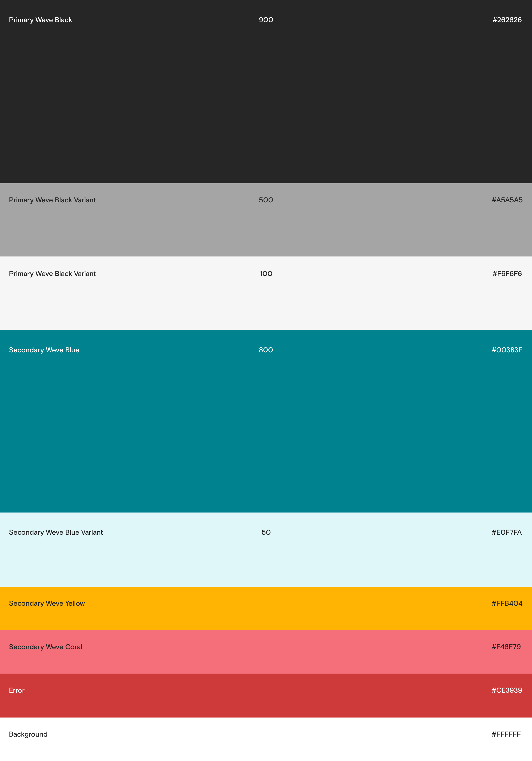Select the shade value 800
The image size is (532, 761).
(266, 350)
